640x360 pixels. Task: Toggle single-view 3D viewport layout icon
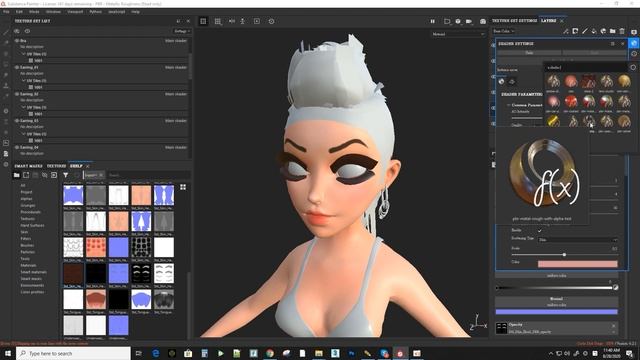[x=203, y=21]
